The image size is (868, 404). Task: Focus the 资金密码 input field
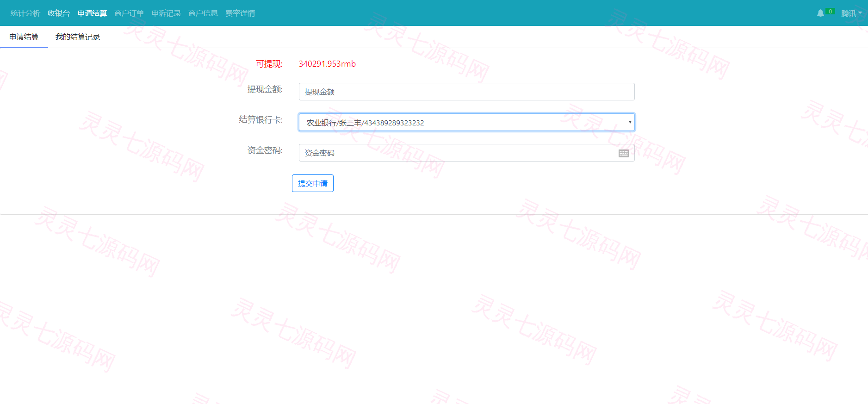[x=466, y=153]
